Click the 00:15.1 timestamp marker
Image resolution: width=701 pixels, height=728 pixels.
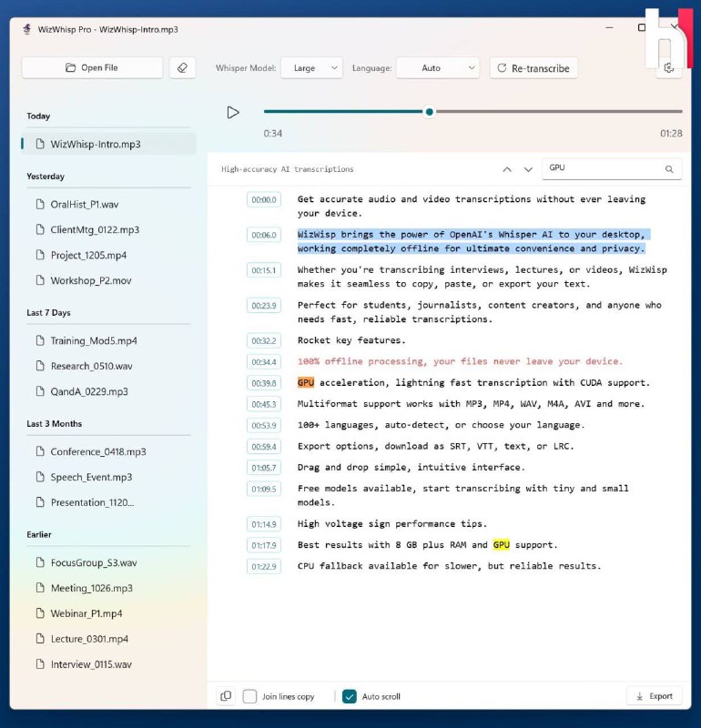click(264, 270)
